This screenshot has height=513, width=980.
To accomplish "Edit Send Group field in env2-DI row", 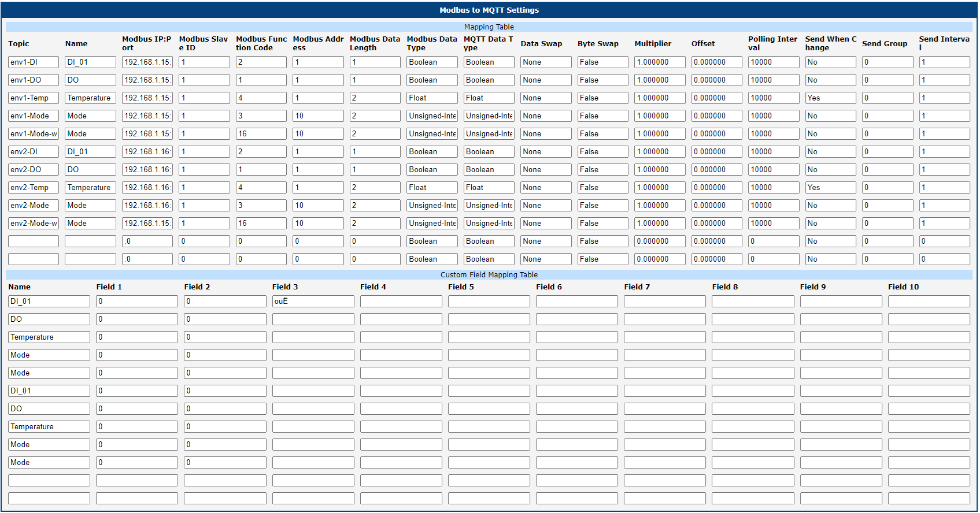I will click(887, 151).
